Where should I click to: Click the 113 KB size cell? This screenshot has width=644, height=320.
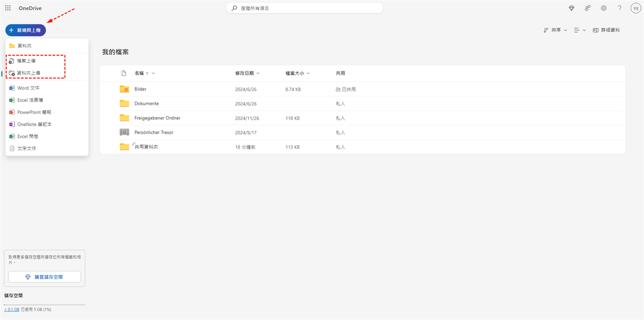[x=292, y=147]
